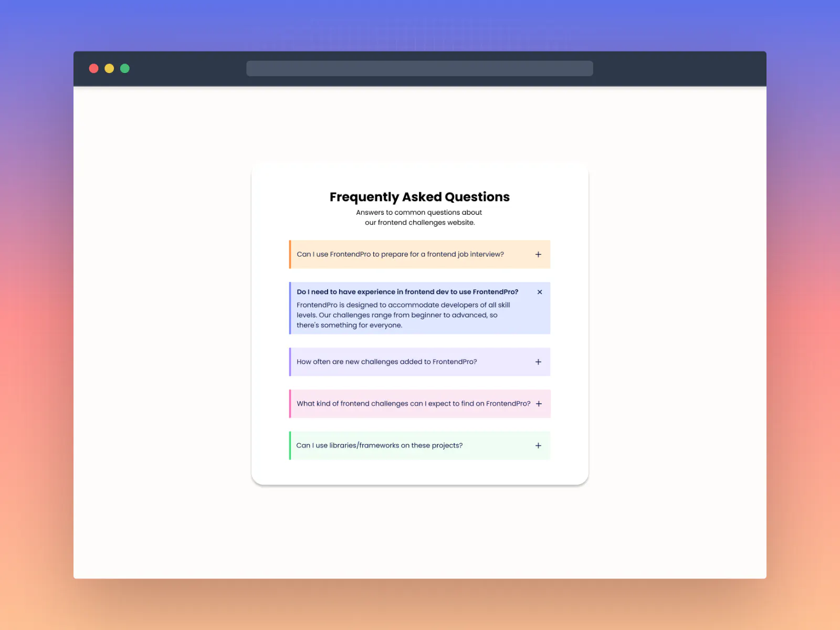Click the orange accent bar on the first question
Image resolution: width=840 pixels, height=630 pixels.
(290, 254)
